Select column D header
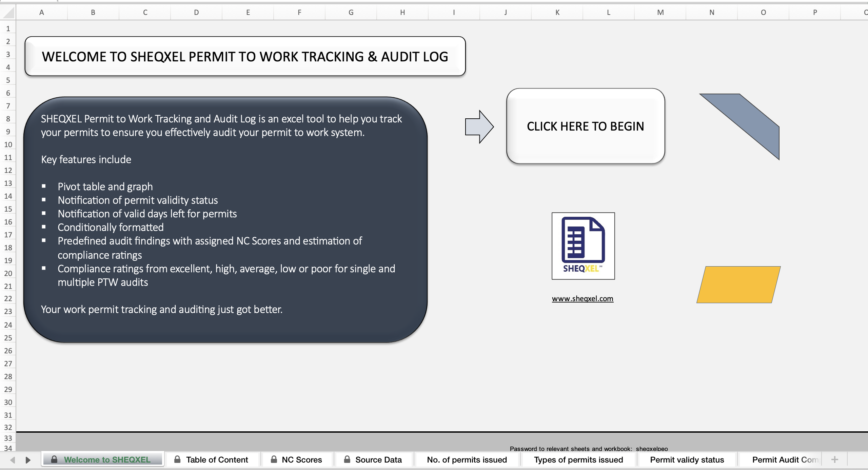Viewport: 868px width, 470px height. (196, 13)
